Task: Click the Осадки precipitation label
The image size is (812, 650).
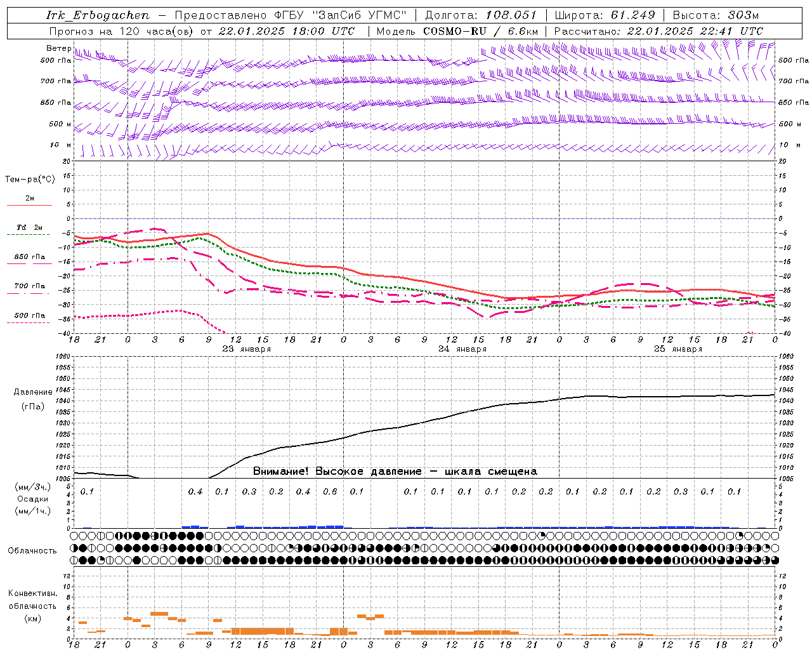Action: [x=32, y=499]
